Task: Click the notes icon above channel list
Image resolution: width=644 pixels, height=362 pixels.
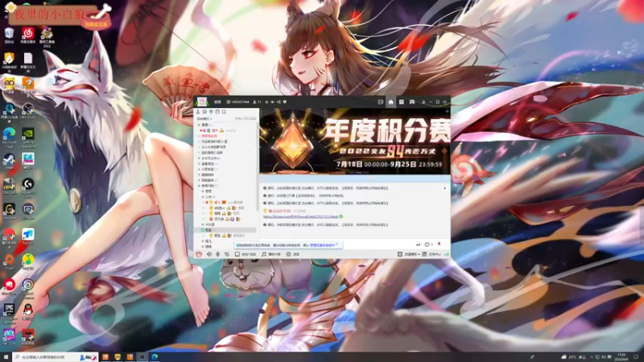Action: click(x=217, y=112)
